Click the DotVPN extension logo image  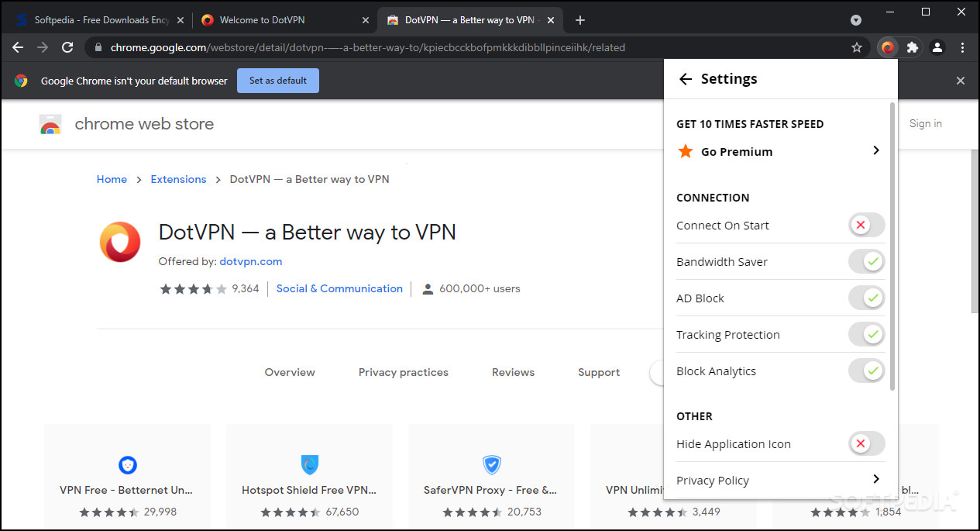pos(120,242)
